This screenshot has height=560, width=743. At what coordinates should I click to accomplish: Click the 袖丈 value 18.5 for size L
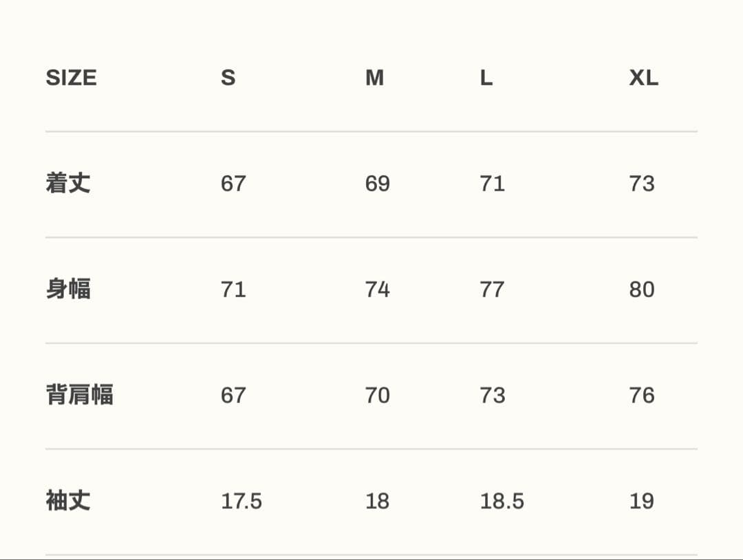(x=502, y=501)
